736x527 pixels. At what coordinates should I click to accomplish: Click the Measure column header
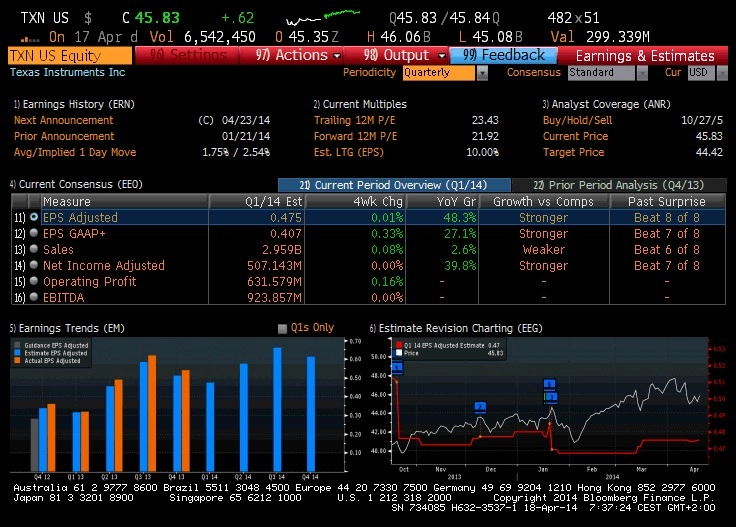point(124,202)
